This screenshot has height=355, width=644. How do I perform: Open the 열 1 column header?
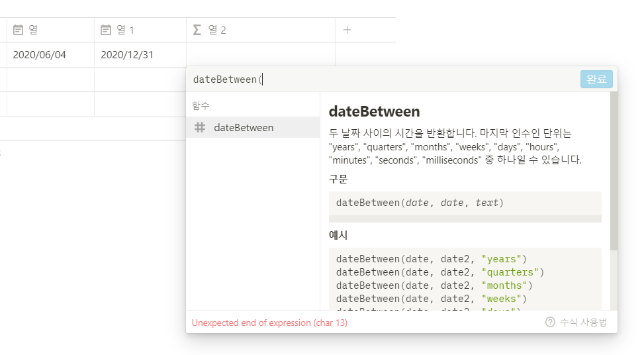(140, 30)
